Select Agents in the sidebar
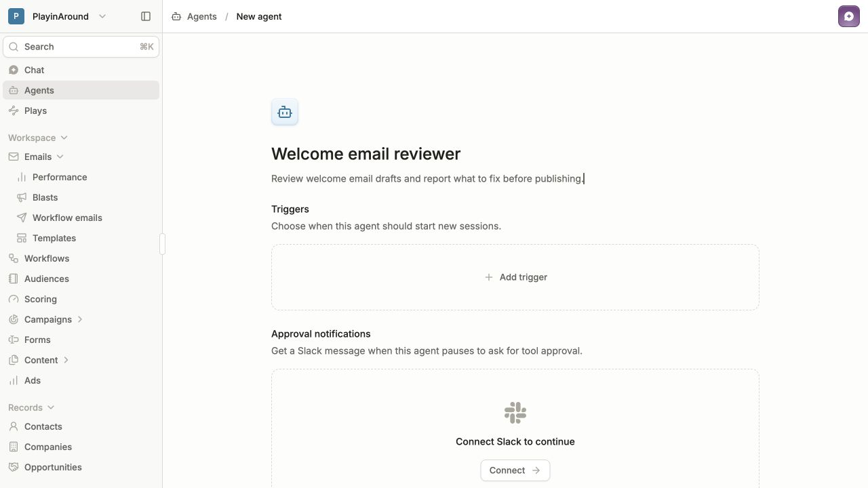The image size is (868, 488). (81, 90)
